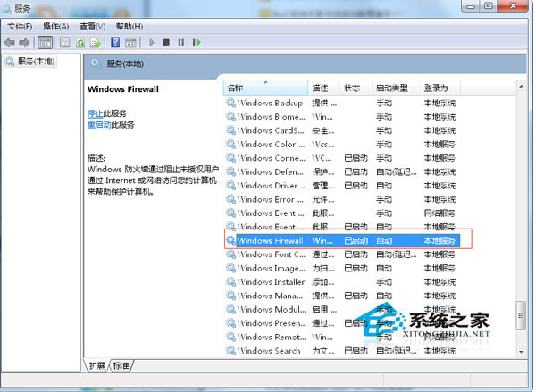This screenshot has height=392, width=536.
Task: Click the Restart Service icon
Action: pyautogui.click(x=197, y=42)
